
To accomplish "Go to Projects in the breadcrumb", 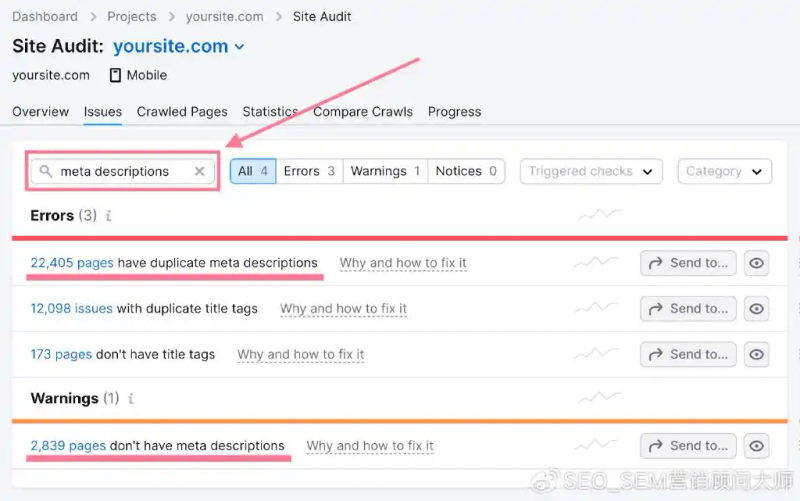I will tap(131, 16).
